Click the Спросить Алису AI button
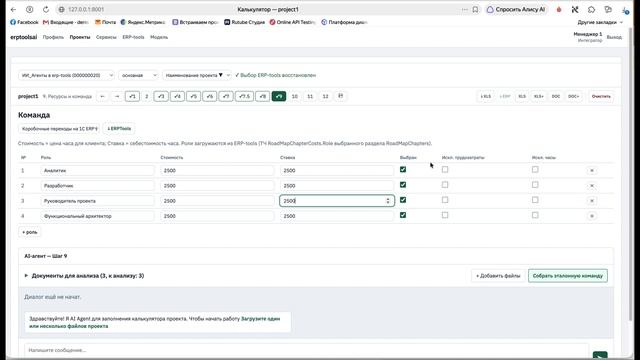Screen dimensions: 640x360 [516, 9]
